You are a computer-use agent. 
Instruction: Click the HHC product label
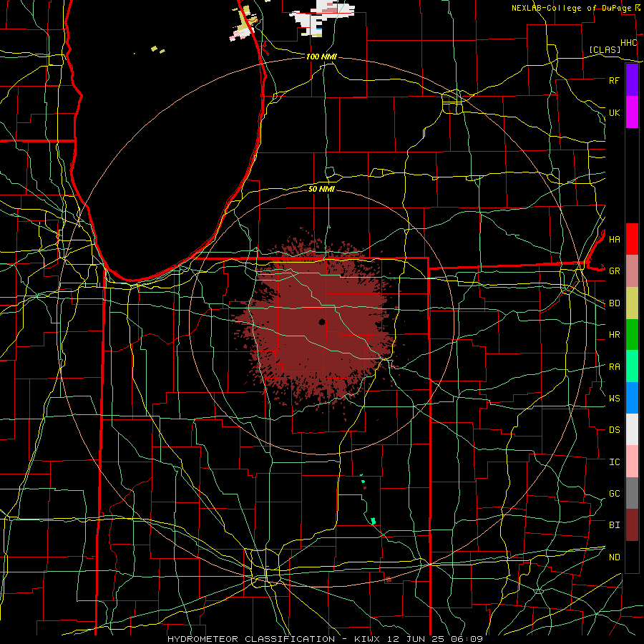point(628,43)
